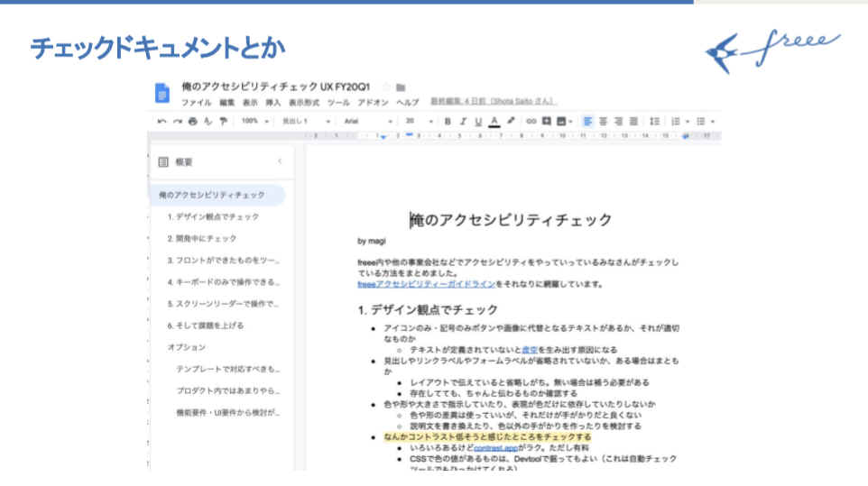This screenshot has height=486, width=868.
Task: Star the document next to title
Action: pos(385,87)
